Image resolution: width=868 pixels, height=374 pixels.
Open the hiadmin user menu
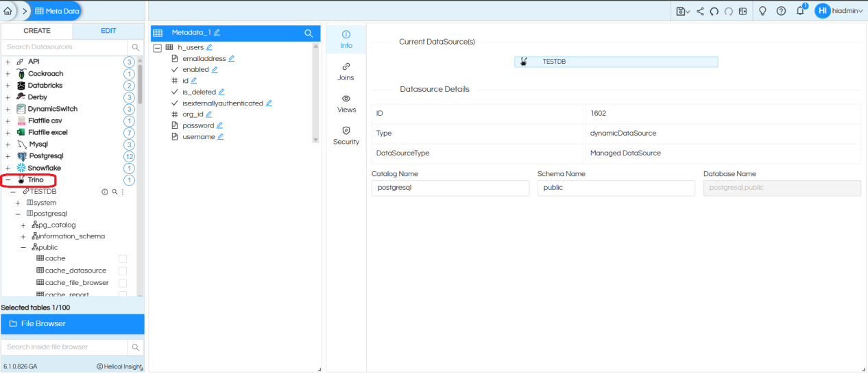coord(839,11)
